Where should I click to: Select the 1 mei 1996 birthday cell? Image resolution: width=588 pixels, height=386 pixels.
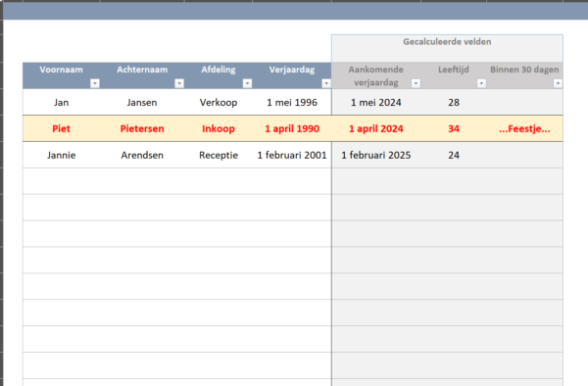coord(292,102)
